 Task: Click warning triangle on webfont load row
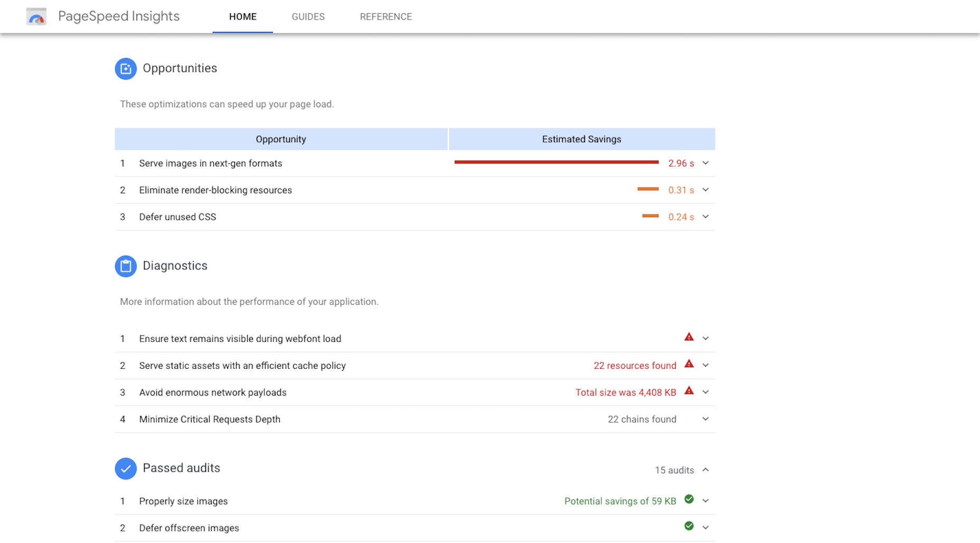[x=689, y=337]
